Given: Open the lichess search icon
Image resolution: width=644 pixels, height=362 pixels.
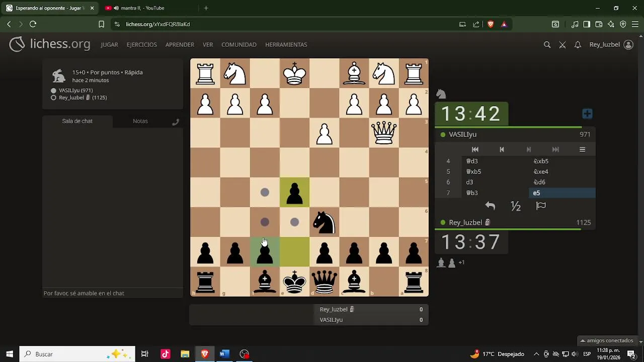Looking at the screenshot, I should click(x=547, y=45).
